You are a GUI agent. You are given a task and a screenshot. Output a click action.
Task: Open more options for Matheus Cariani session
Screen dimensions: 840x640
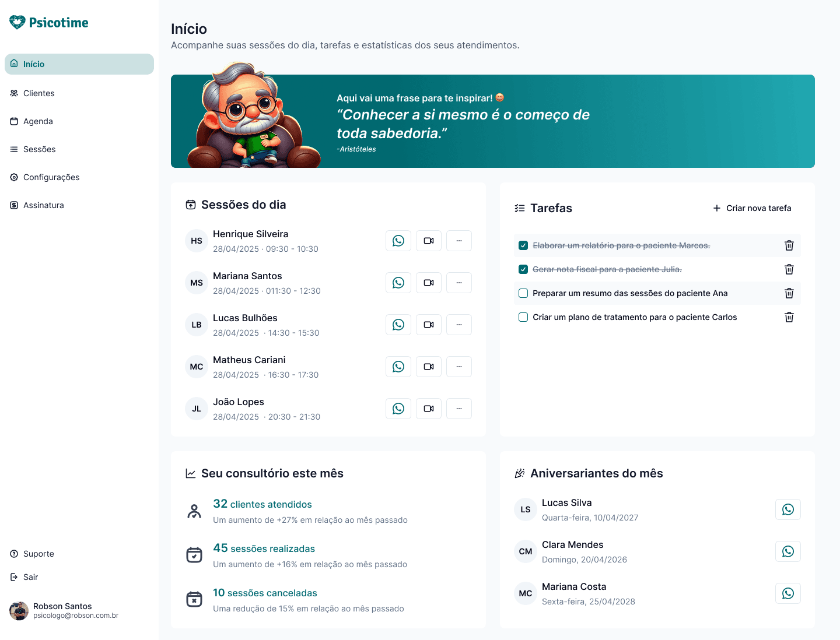click(459, 367)
